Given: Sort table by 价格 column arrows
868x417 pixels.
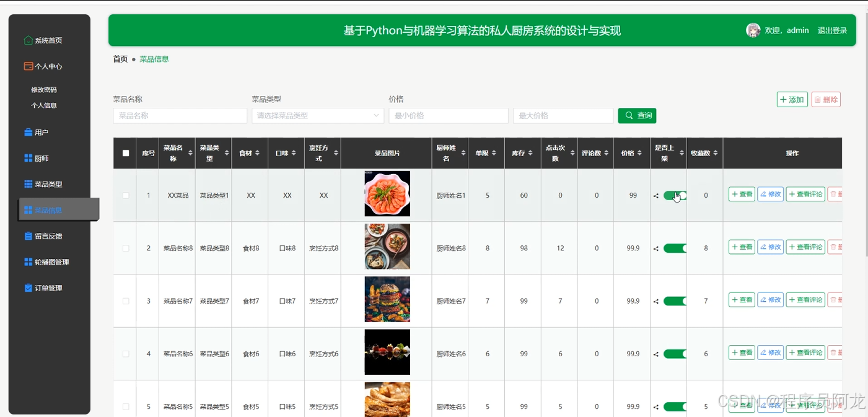Looking at the screenshot, I should point(641,153).
